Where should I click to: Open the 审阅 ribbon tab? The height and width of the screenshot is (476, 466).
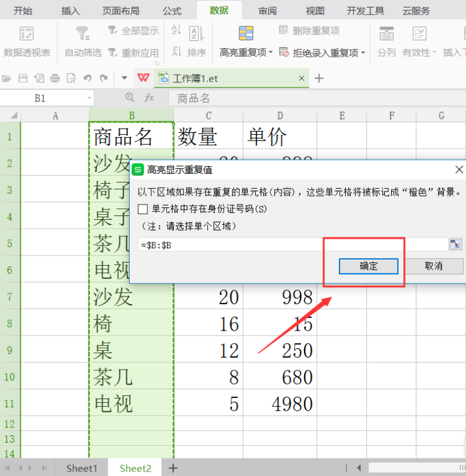[268, 11]
